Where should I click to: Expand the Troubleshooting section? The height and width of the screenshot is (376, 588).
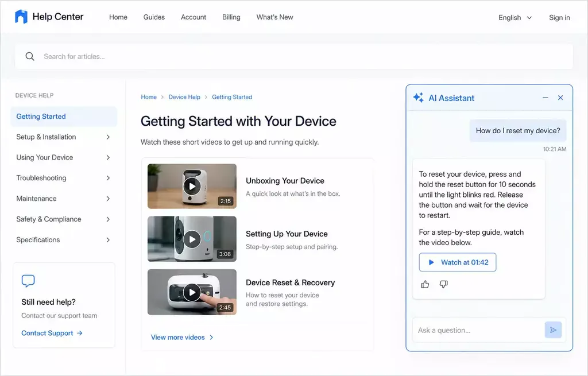coord(64,178)
